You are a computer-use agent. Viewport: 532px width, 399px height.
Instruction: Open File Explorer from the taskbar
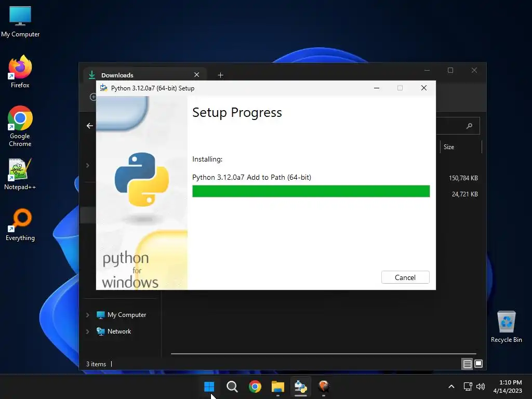click(278, 387)
